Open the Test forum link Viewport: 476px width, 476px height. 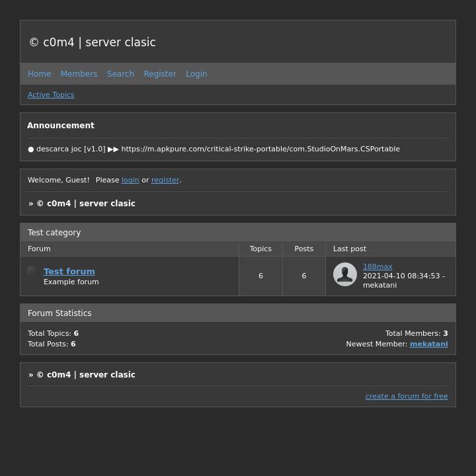(x=69, y=272)
